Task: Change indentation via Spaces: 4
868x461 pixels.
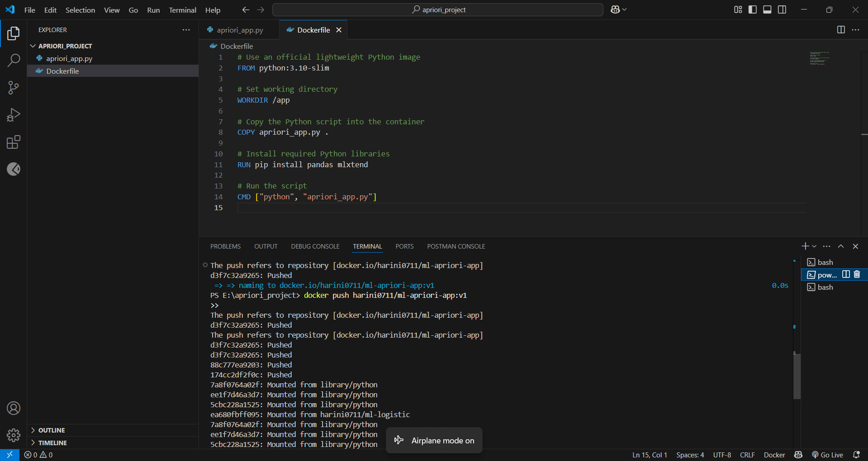Action: pos(690,455)
